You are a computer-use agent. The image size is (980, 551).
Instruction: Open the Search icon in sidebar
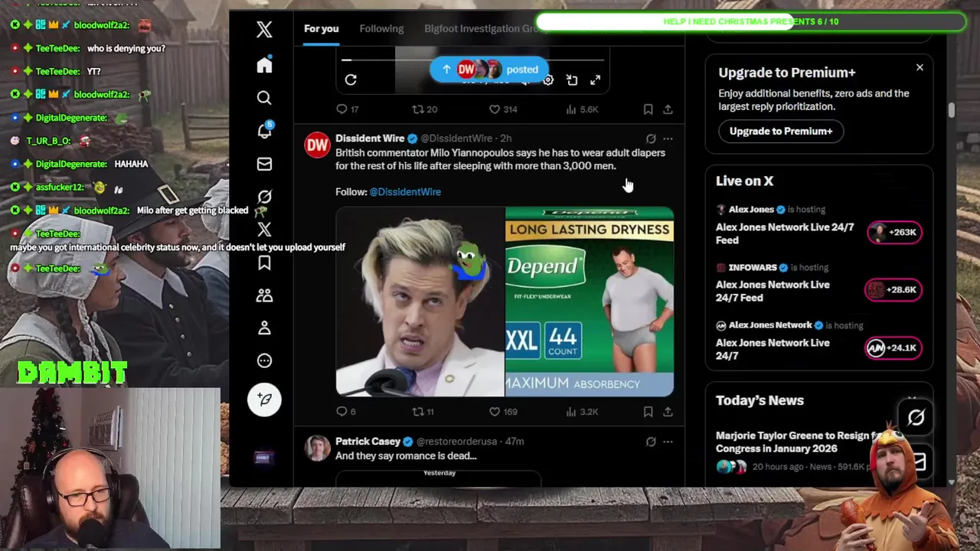(x=264, y=98)
